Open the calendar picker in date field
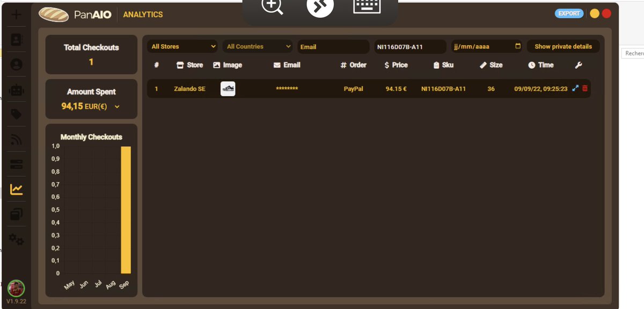The height and width of the screenshot is (309, 644). coord(518,46)
